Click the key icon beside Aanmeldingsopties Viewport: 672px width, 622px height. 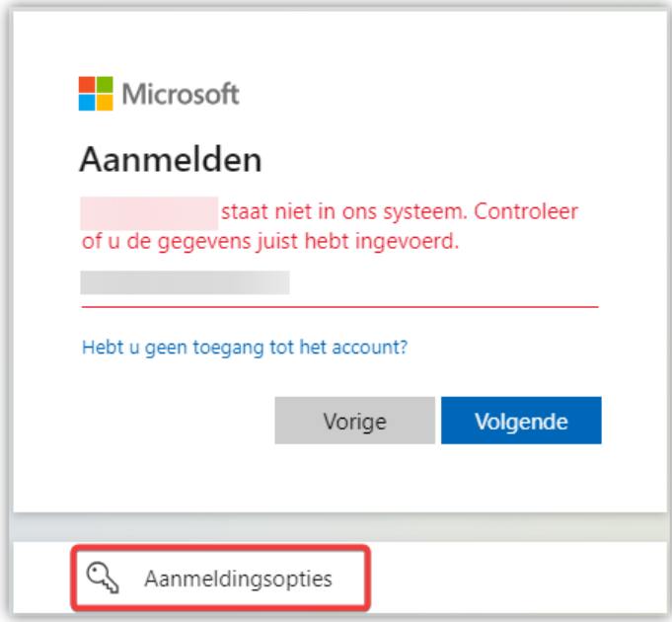[104, 578]
